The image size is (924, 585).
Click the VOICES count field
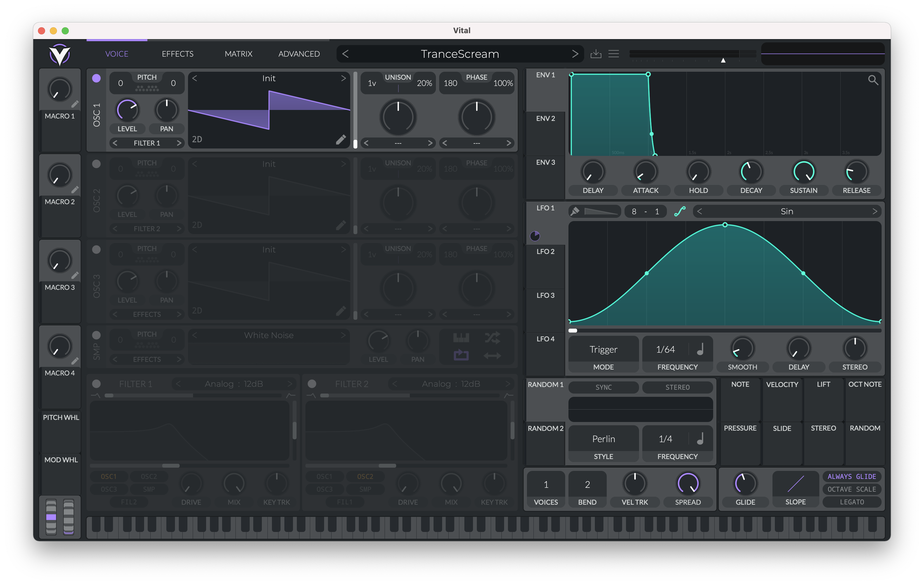(x=546, y=484)
